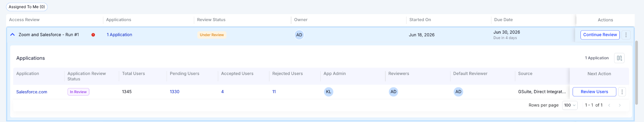Click the Jun 30, 2026 due date

pos(507,32)
